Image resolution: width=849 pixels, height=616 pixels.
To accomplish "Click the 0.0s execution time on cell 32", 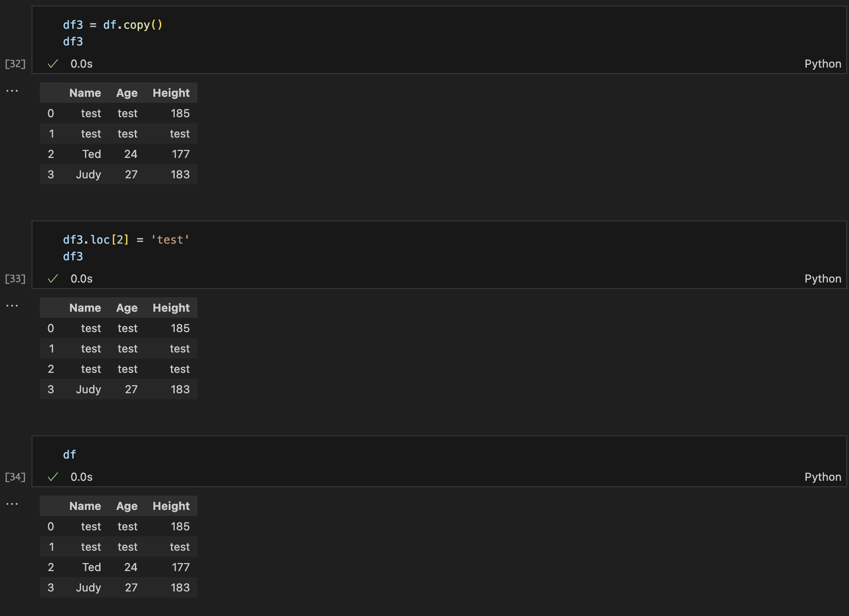I will point(81,64).
